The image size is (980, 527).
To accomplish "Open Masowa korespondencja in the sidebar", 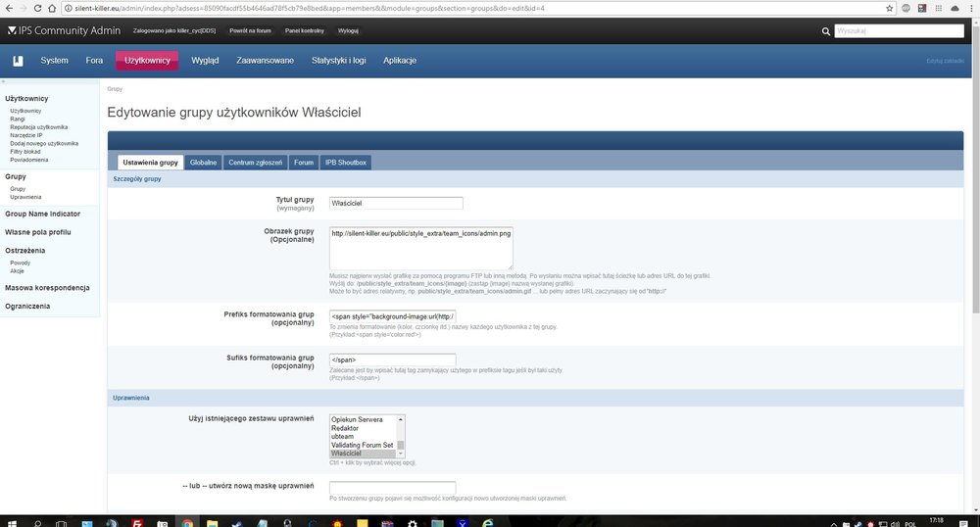I will click(x=47, y=288).
